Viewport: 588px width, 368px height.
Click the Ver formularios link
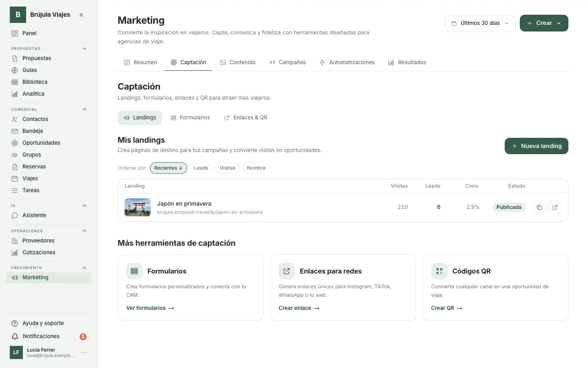pos(150,308)
